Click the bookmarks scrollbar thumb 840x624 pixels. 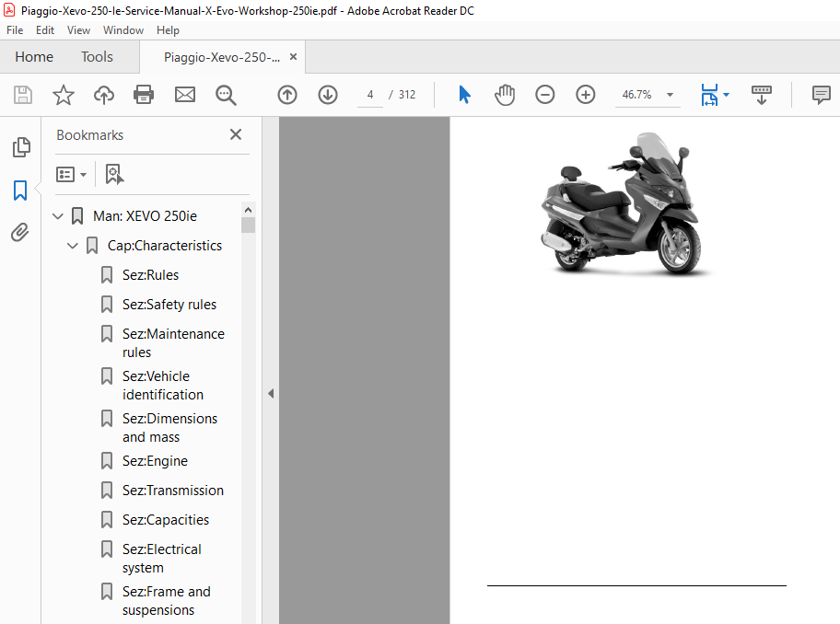pos(248,225)
